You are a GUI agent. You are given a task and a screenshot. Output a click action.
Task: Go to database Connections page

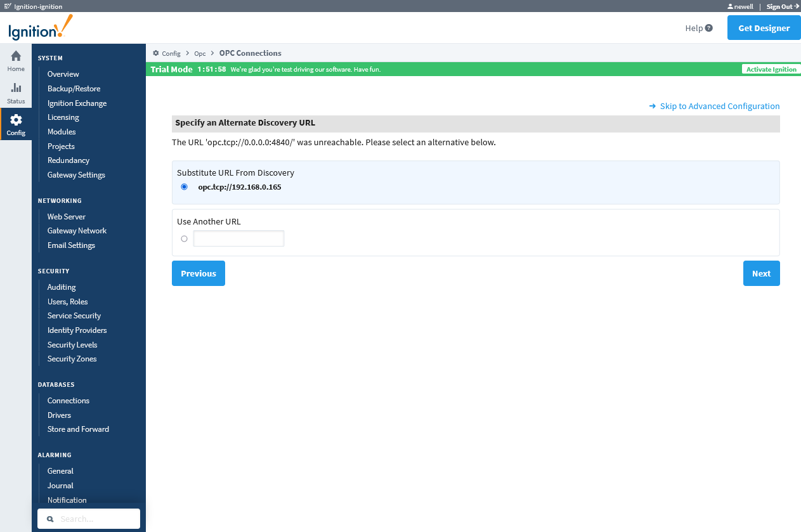point(68,401)
